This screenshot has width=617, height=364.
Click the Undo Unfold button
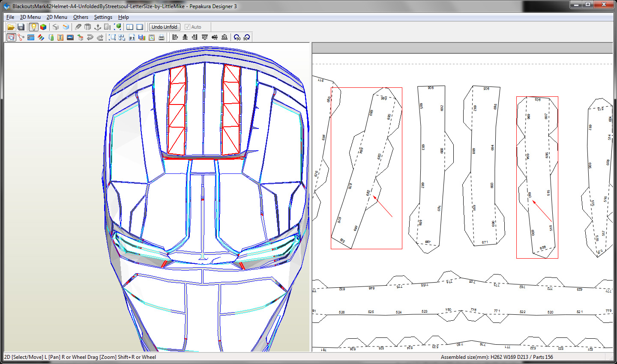165,27
